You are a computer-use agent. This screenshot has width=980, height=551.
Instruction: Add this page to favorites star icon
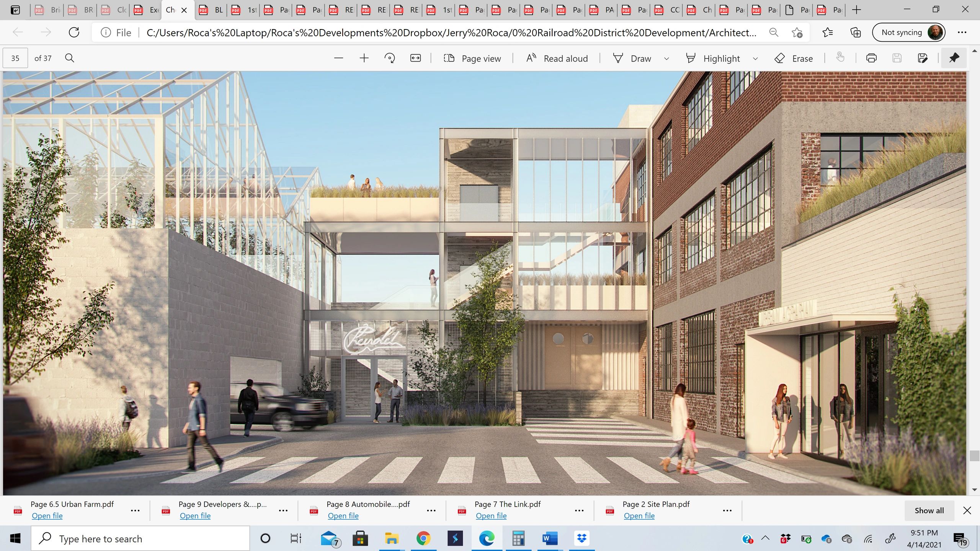click(797, 33)
